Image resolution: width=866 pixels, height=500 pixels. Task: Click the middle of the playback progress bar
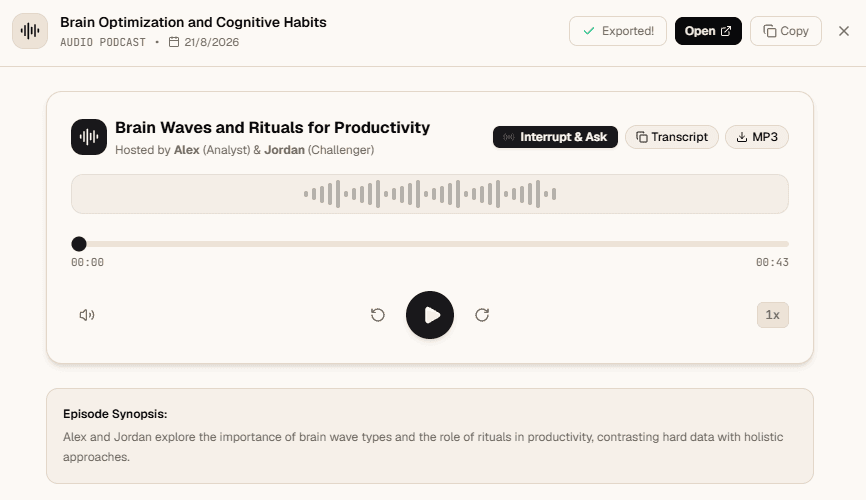tap(430, 244)
